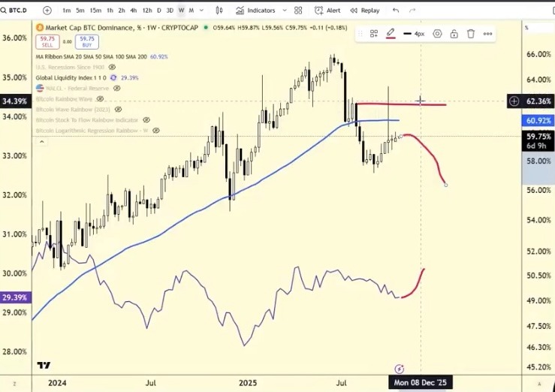Click the 34.39% left scale crosshair label
This screenshot has width=555, height=392.
(x=16, y=101)
